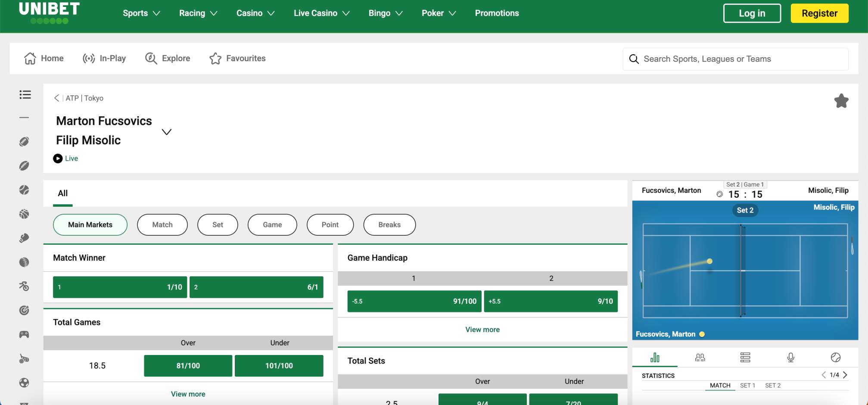Open the A-Z sports list icon at sidebar top
The width and height of the screenshot is (868, 405).
[25, 95]
